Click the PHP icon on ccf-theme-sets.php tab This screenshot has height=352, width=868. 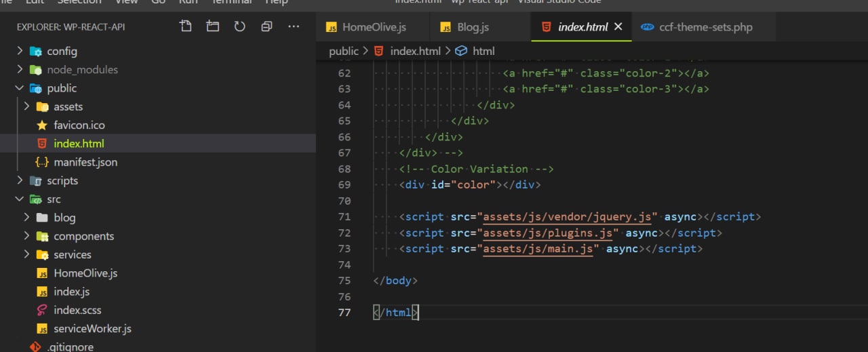coord(647,27)
